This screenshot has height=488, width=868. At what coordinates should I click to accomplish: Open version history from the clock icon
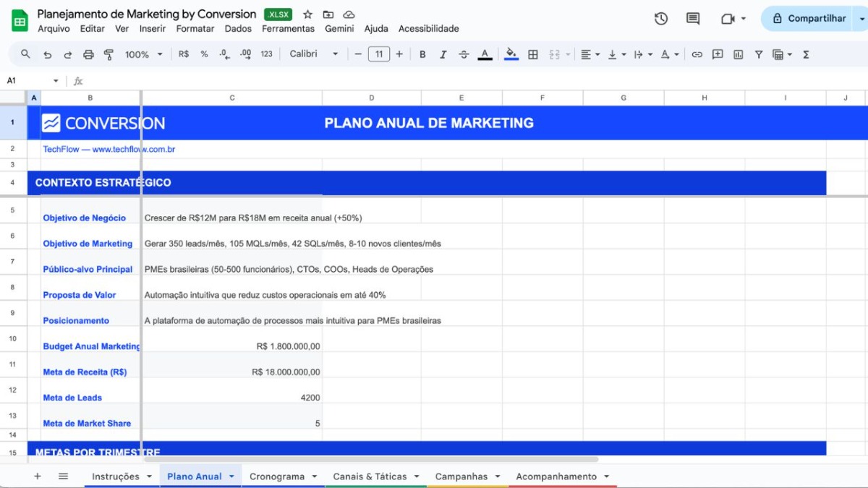coord(660,19)
